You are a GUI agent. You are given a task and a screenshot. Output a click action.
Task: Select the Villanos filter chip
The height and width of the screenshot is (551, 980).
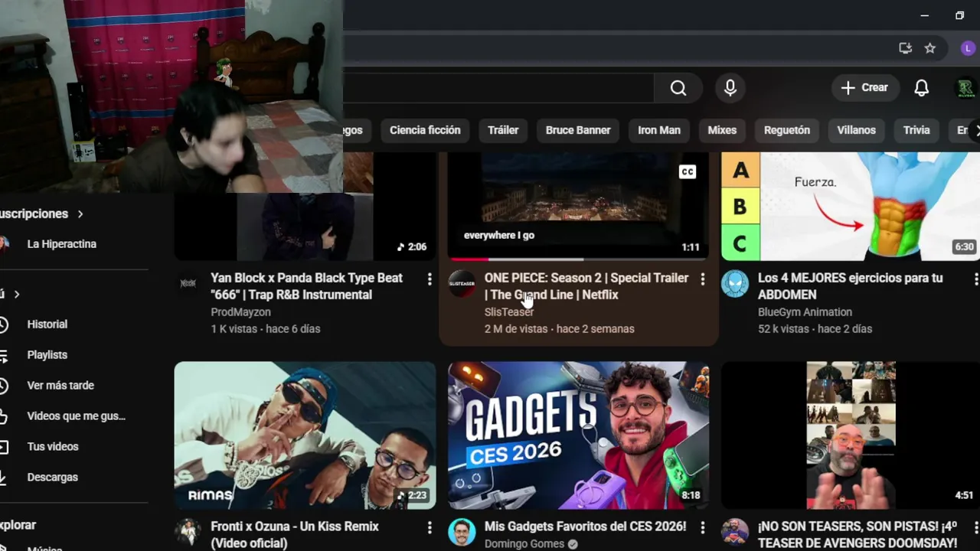(x=856, y=130)
